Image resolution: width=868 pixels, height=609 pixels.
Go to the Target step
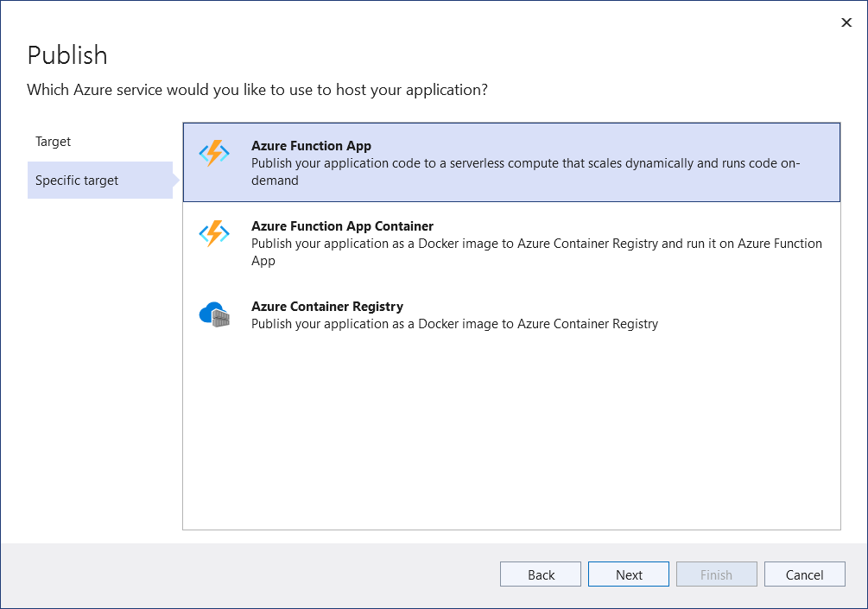54,142
